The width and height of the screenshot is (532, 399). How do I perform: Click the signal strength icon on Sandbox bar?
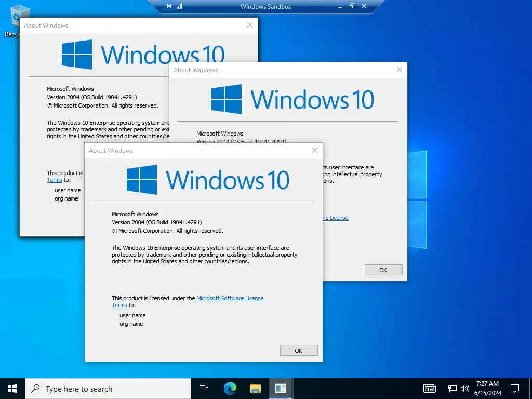click(x=179, y=6)
